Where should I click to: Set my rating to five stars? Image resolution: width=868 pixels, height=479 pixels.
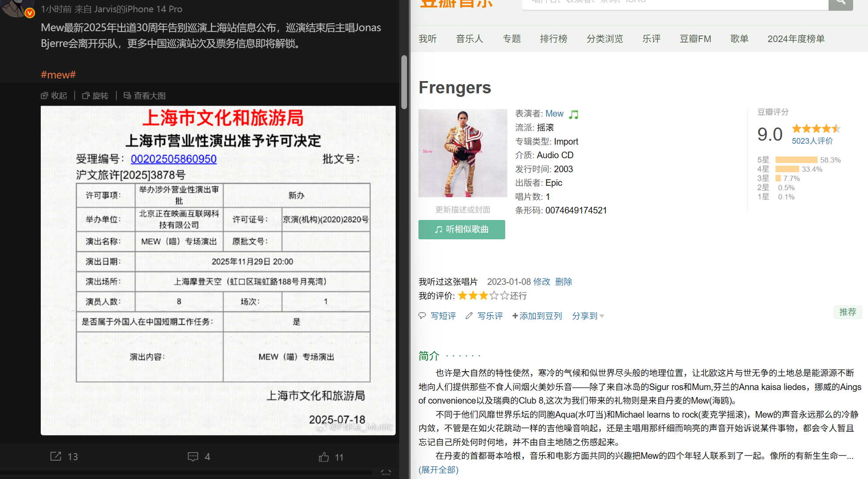pos(505,295)
